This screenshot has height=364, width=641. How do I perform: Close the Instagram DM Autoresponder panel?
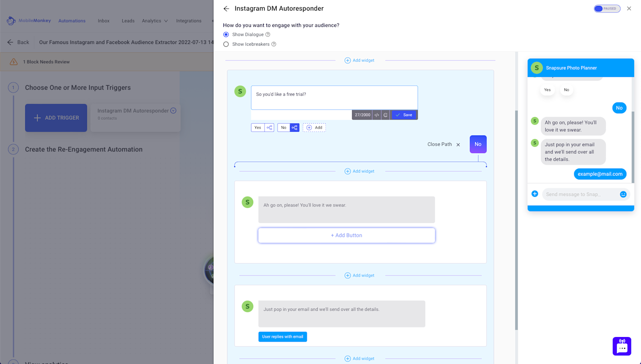coord(629,9)
